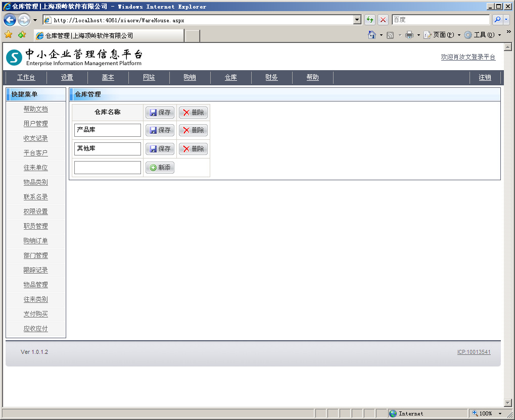Select the 财务 navigation menu item
515x420 pixels.
[x=271, y=77]
